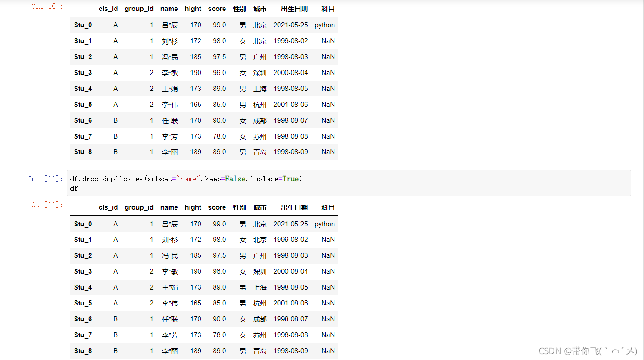This screenshot has width=644, height=360.
Task: Click name 李*敏 in Out[11] table
Action: (x=170, y=271)
